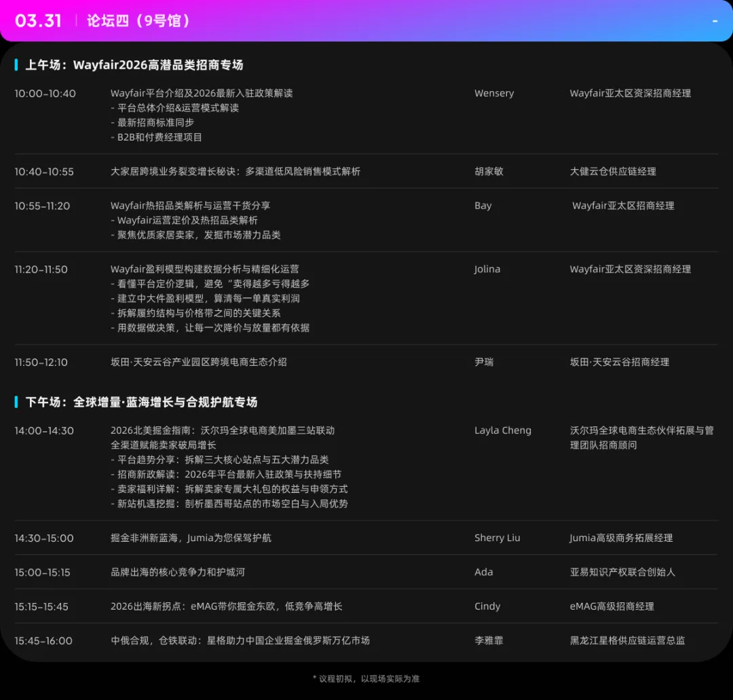Click title 亚易知识产权联合创始人
This screenshot has width=733, height=700.
click(x=622, y=572)
